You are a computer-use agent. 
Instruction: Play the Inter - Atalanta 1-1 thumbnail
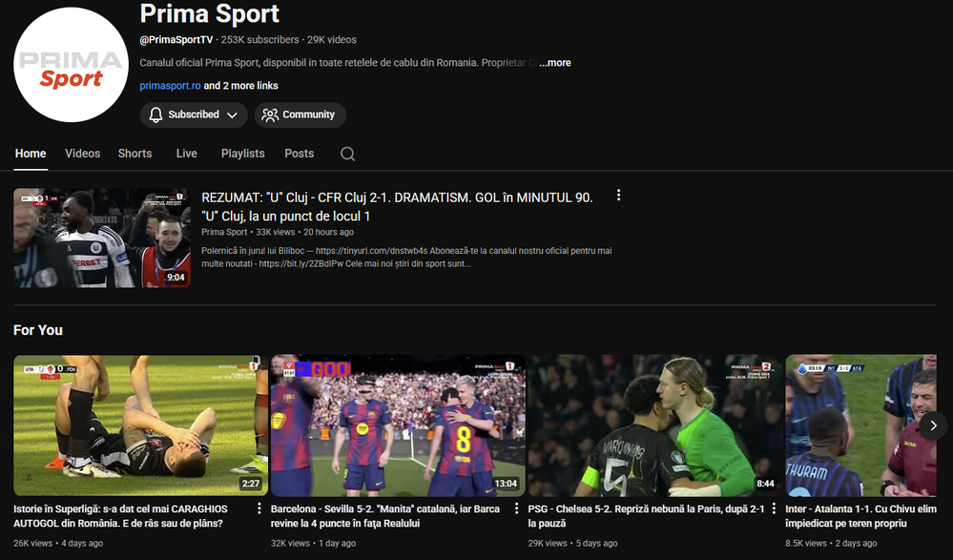(860, 425)
